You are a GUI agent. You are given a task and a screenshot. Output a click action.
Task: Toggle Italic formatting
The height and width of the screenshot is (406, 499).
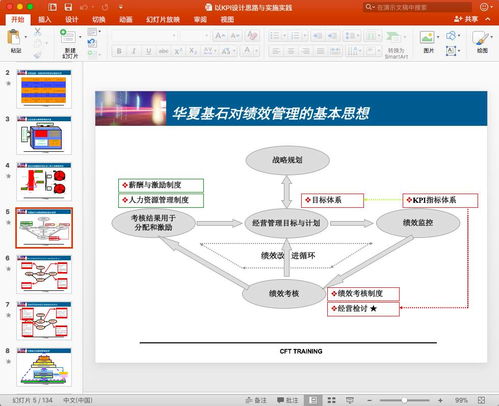point(134,51)
